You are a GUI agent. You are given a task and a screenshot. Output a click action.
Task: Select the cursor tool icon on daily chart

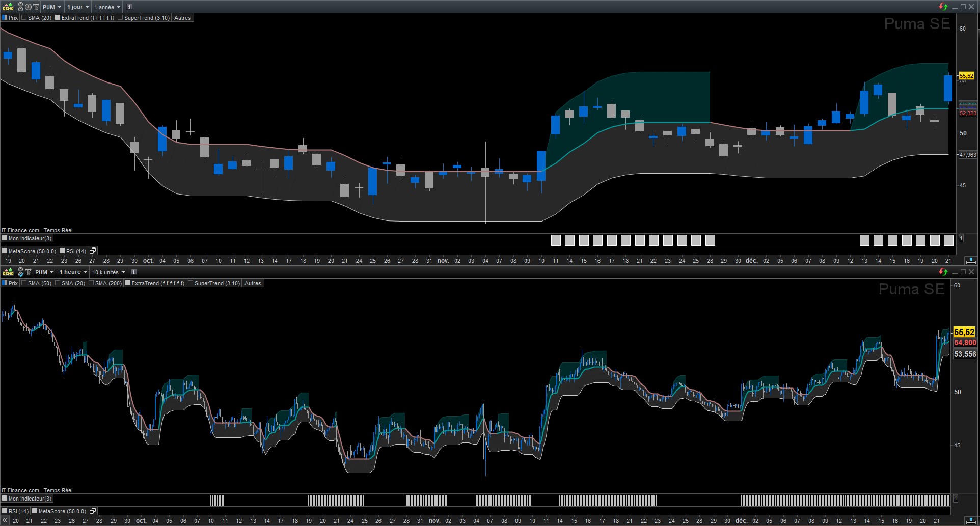coord(36,7)
